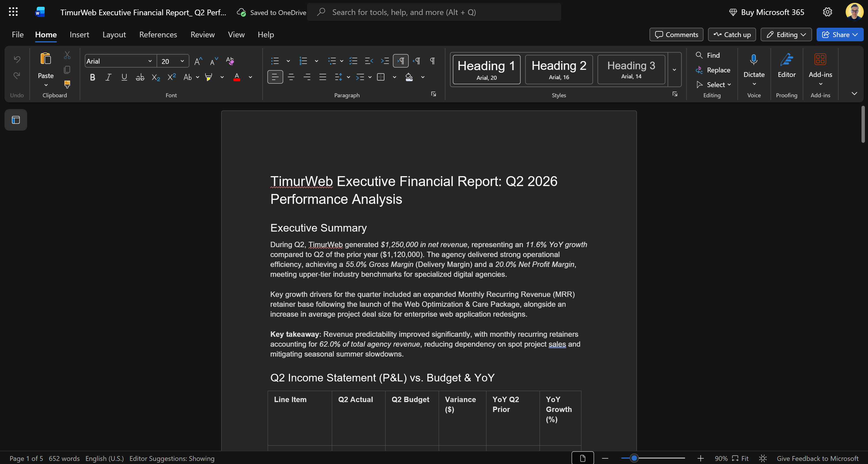Clear all formatting icon

point(230,61)
